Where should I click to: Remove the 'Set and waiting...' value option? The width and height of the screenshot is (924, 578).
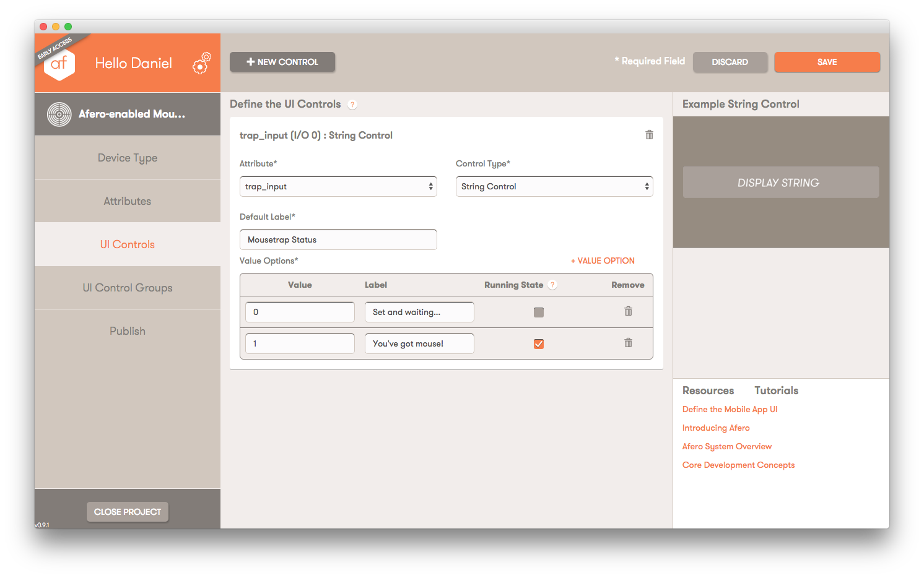pyautogui.click(x=628, y=311)
